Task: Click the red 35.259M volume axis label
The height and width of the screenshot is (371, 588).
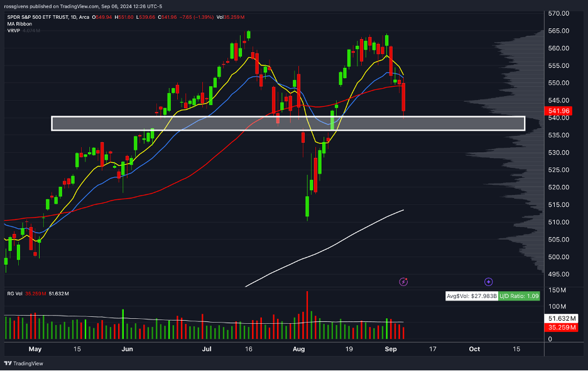Action: 561,328
